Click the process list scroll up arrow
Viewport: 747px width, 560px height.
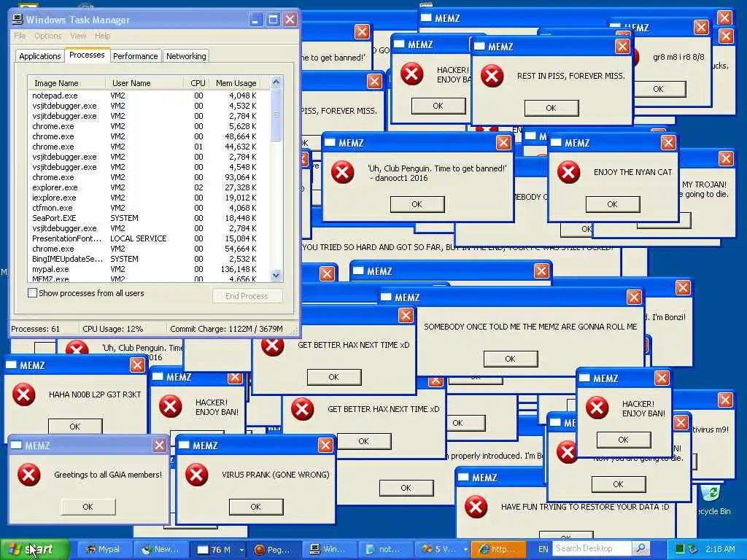click(276, 82)
